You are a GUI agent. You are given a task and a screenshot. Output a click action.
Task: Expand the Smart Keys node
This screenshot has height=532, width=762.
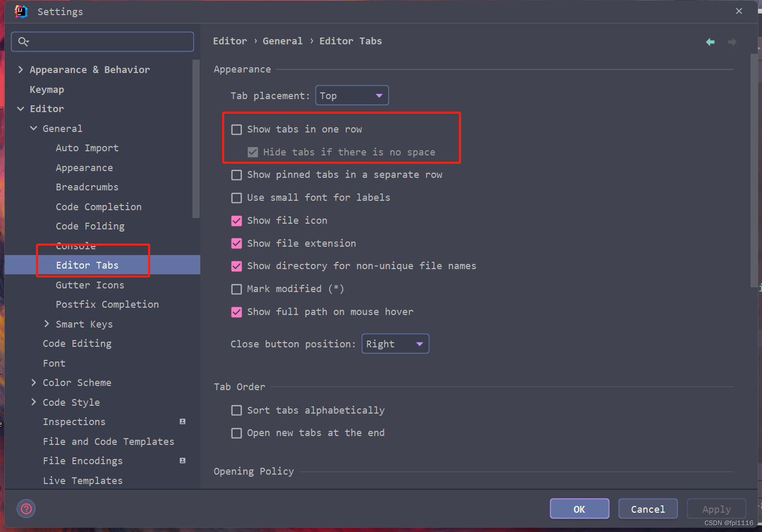pyautogui.click(x=46, y=324)
